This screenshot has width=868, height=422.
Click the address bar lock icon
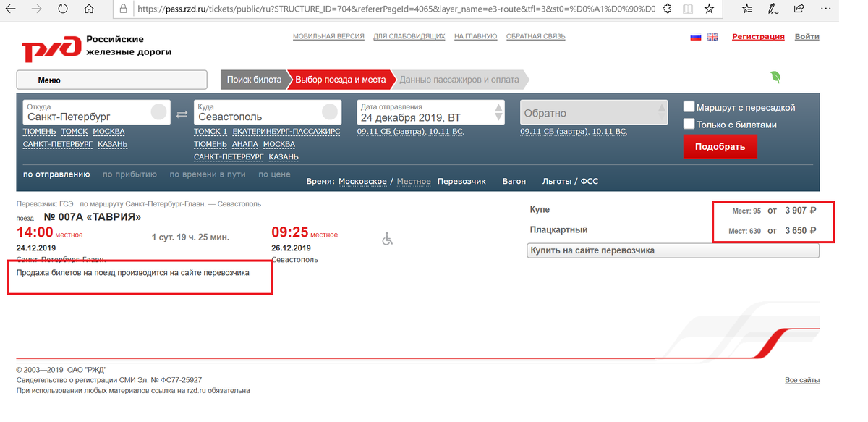124,9
